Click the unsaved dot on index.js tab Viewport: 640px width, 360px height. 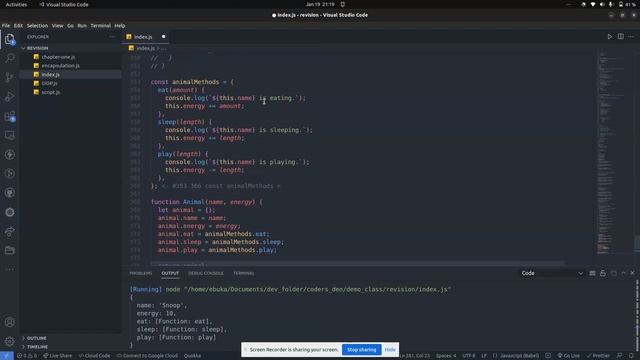tap(164, 37)
